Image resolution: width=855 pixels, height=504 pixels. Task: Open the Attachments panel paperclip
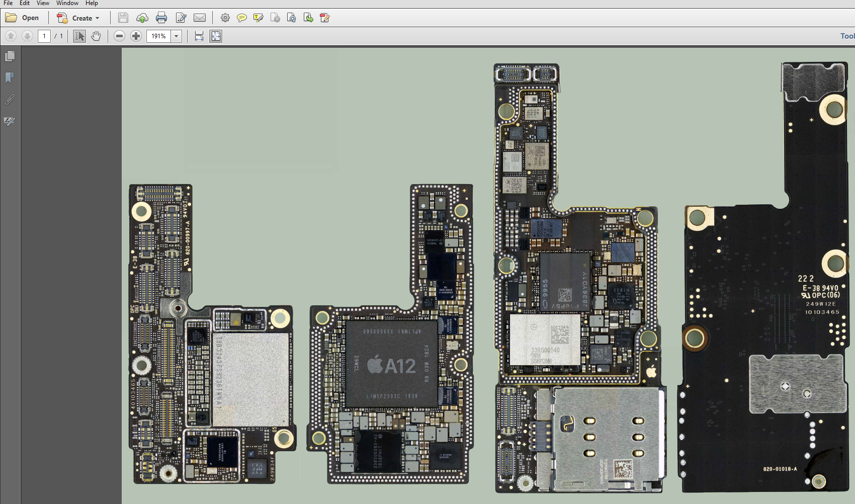click(10, 100)
